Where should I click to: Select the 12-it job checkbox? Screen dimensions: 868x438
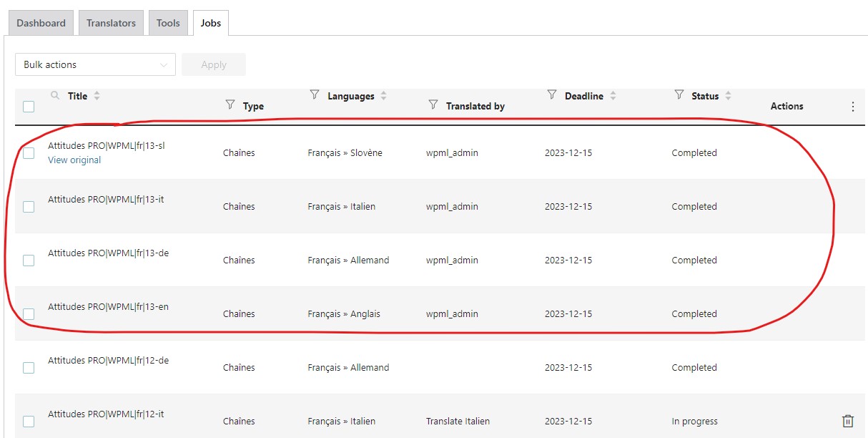coord(29,422)
